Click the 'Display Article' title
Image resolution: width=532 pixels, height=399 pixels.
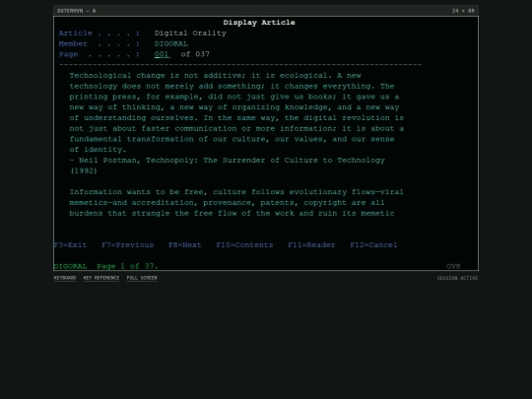[x=259, y=23]
